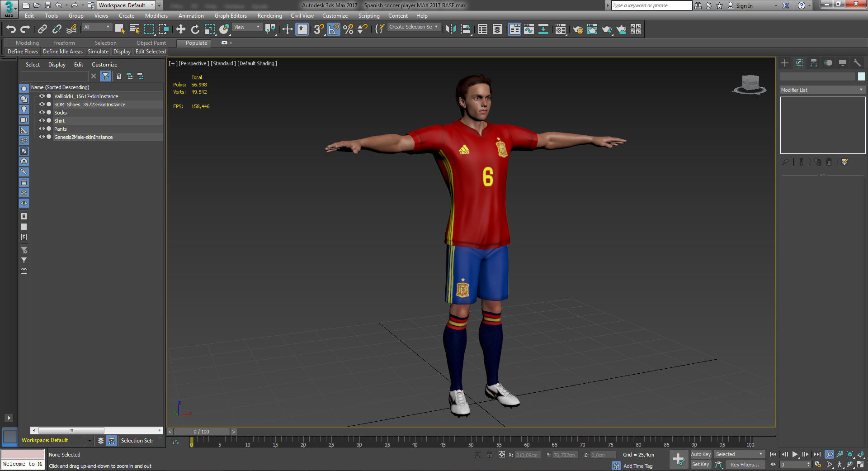
Task: Click the Set Key button
Action: [x=701, y=465]
